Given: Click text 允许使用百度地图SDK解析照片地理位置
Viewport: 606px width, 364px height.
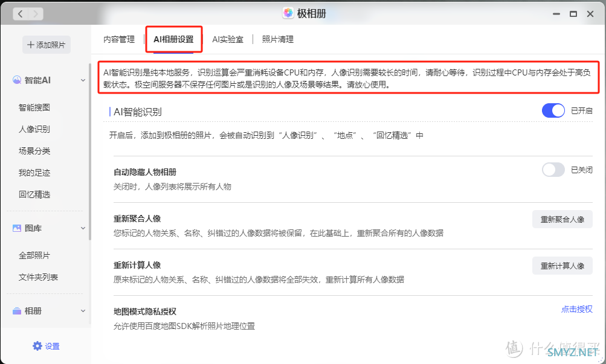Looking at the screenshot, I should (184, 326).
